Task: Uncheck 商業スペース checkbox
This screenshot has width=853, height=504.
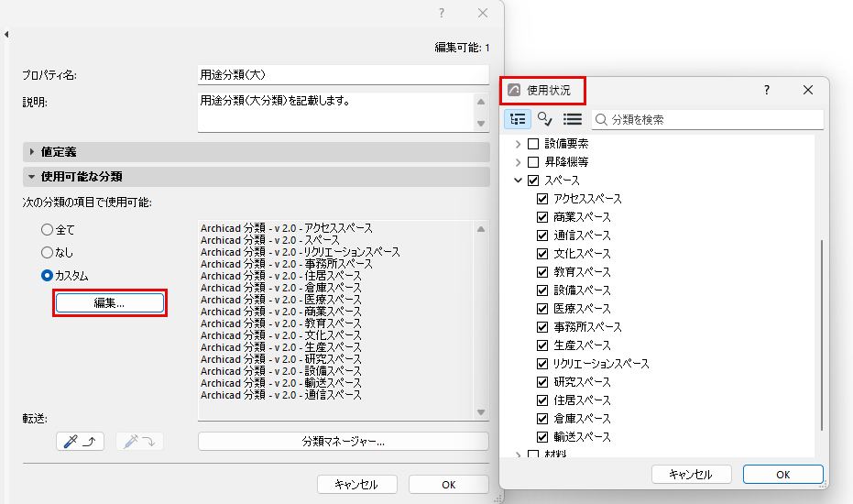Action: pos(541,217)
